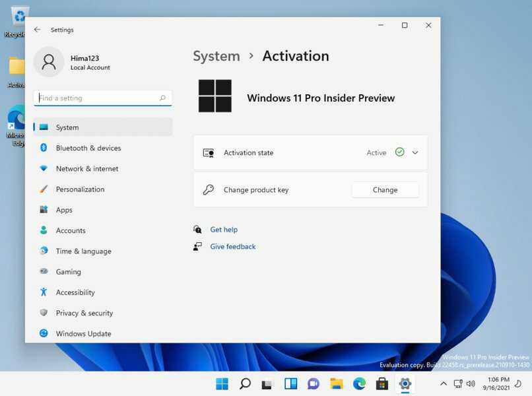532x396 pixels.
Task: Click the Bluetooth & devices icon in sidebar
Action: tap(43, 148)
